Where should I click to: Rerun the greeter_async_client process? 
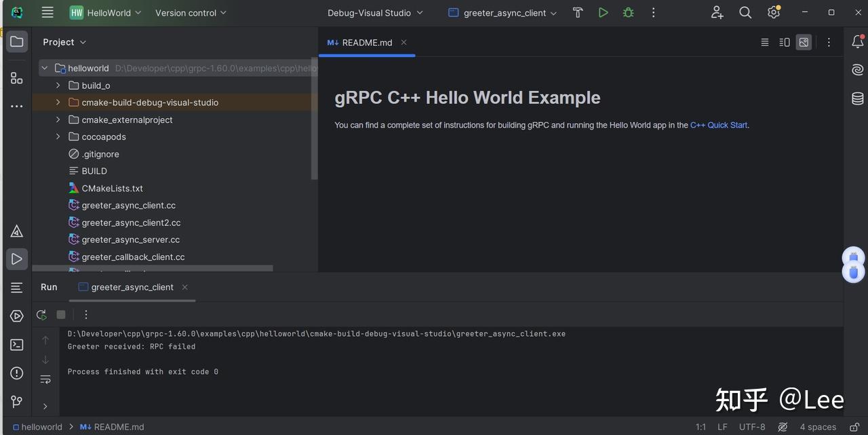[x=41, y=314]
